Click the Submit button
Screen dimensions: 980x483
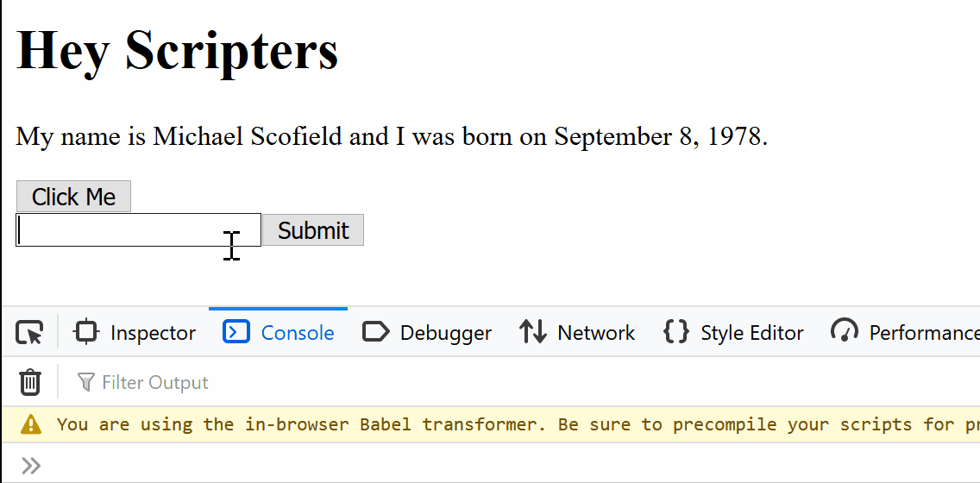(313, 230)
